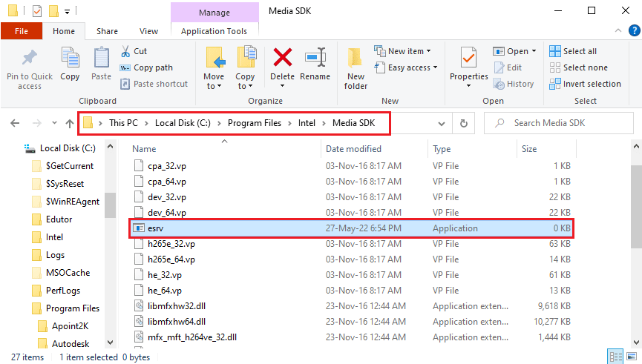The width and height of the screenshot is (642, 364).
Task: Delete the selected esrv file
Action: 282,68
